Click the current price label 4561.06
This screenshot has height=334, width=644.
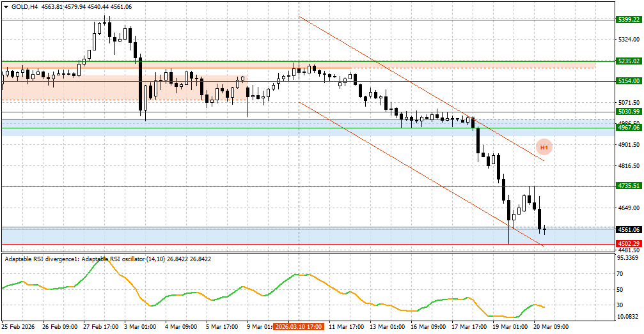point(629,230)
